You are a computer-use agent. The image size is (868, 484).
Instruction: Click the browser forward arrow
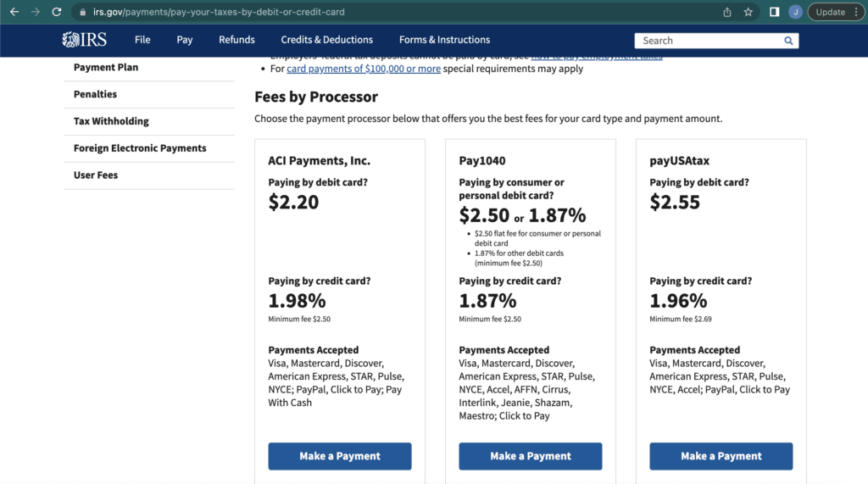(x=35, y=12)
